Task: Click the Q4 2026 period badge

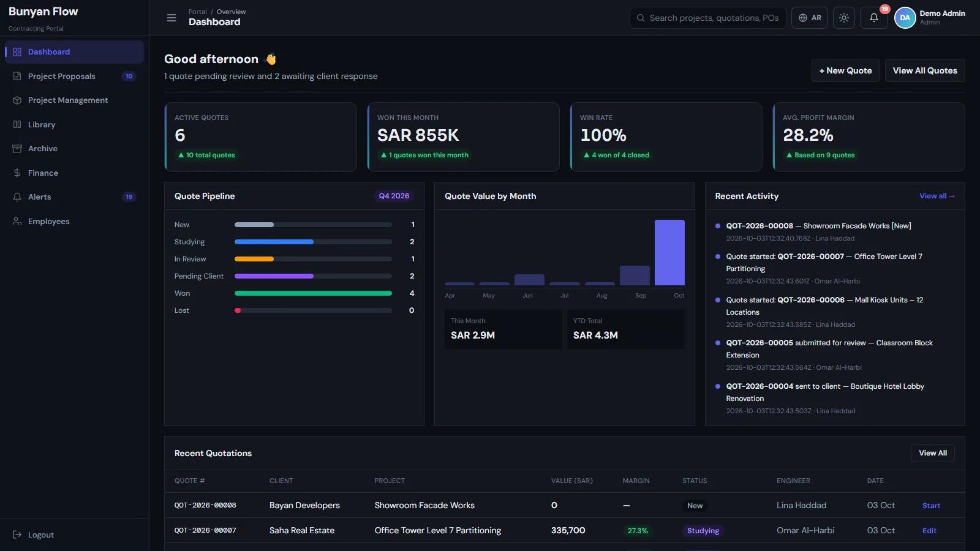Action: click(x=394, y=196)
